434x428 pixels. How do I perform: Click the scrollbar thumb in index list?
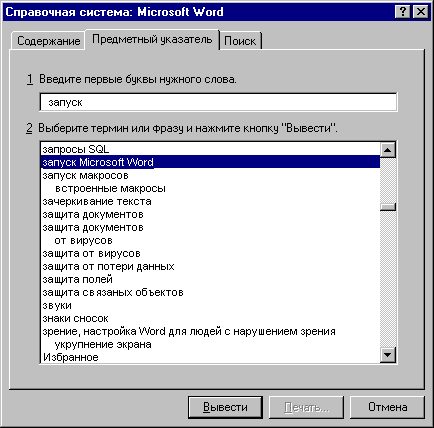387,207
